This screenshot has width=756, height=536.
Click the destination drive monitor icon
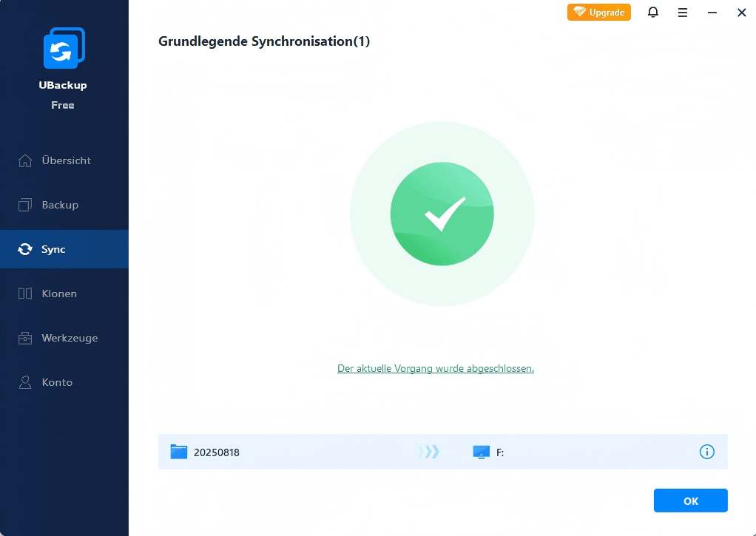click(x=482, y=452)
